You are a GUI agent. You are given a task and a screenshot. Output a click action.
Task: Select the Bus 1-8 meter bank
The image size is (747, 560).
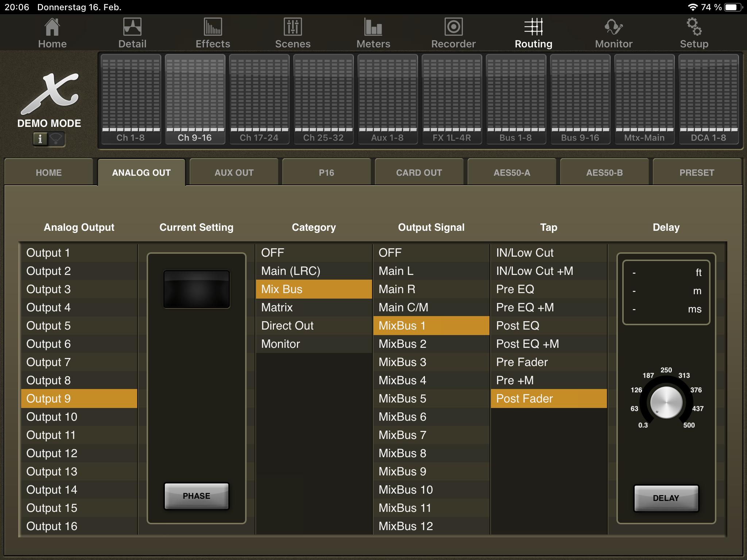coord(515,99)
